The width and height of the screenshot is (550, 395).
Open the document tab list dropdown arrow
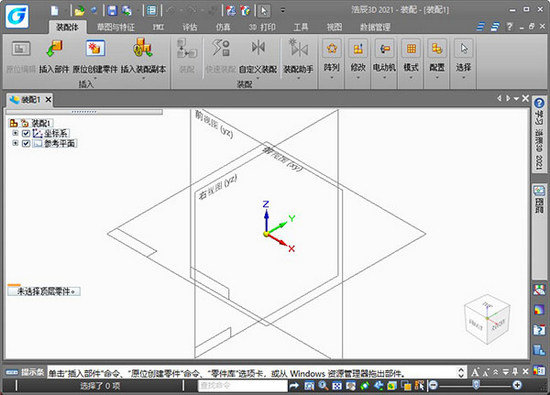pyautogui.click(x=516, y=99)
